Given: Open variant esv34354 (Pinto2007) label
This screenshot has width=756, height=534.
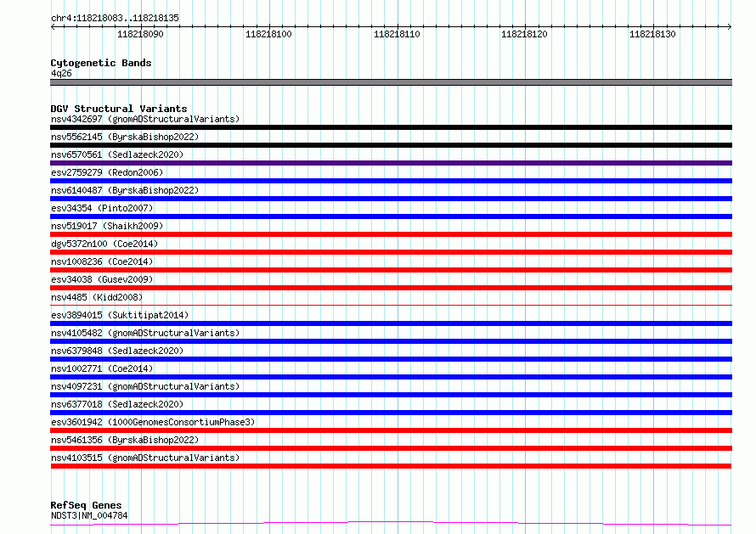Looking at the screenshot, I should 102,208.
